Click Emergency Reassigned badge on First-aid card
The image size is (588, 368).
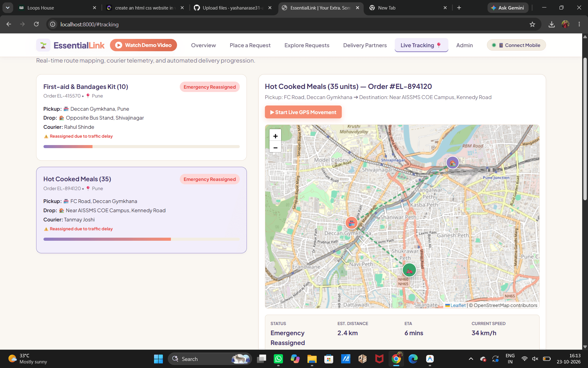tap(209, 87)
